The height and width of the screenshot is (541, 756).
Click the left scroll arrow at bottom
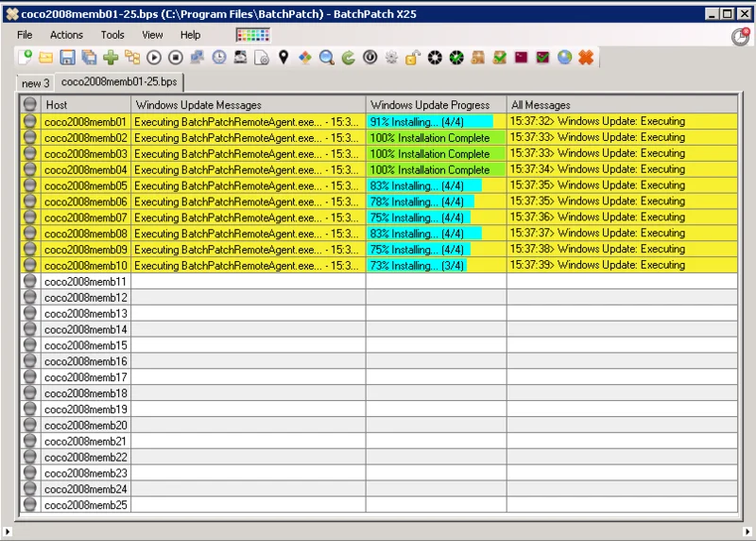pyautogui.click(x=8, y=532)
